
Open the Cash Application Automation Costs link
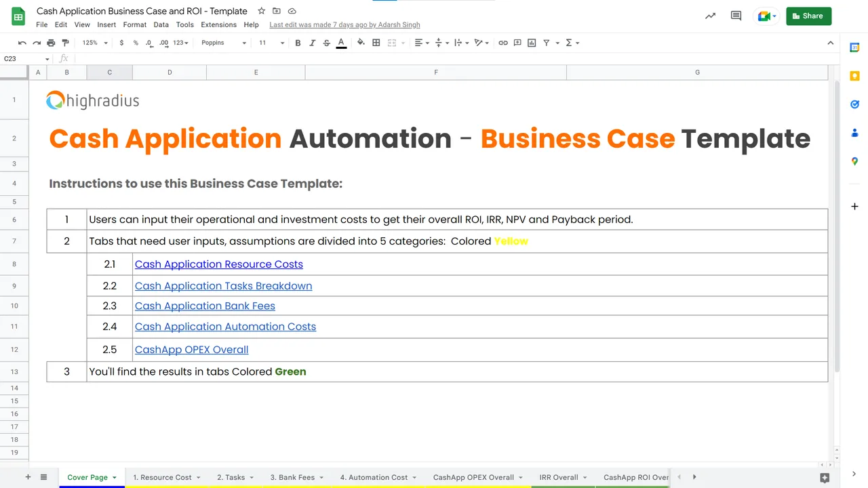225,327
